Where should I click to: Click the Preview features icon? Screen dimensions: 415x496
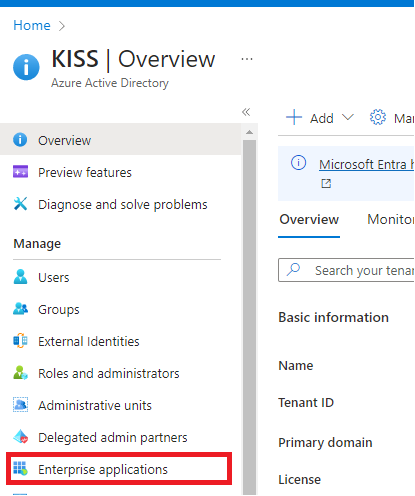click(20, 172)
